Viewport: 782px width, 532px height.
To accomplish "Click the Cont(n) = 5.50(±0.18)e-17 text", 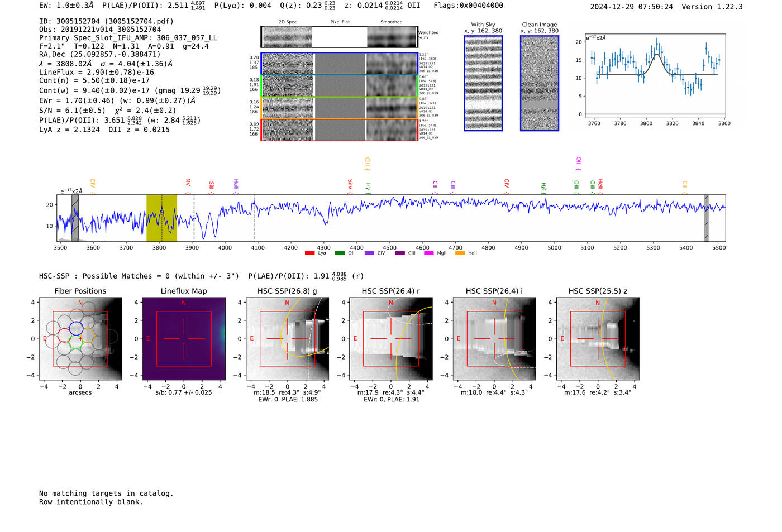I will (94, 80).
